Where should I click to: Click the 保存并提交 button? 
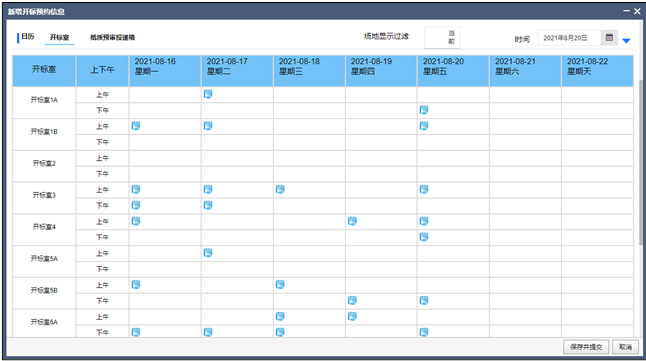coord(586,347)
